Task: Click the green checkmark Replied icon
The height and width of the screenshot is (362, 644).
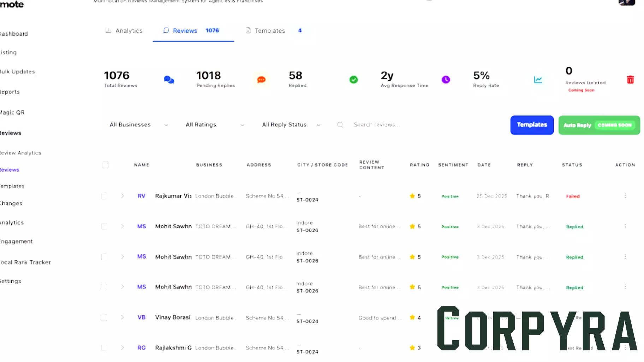Action: pos(353,80)
